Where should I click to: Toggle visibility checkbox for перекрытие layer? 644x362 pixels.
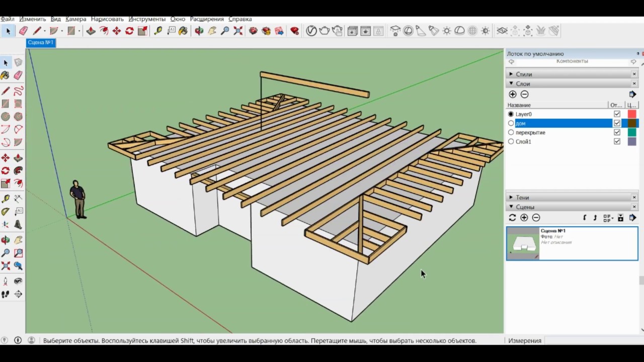click(617, 133)
